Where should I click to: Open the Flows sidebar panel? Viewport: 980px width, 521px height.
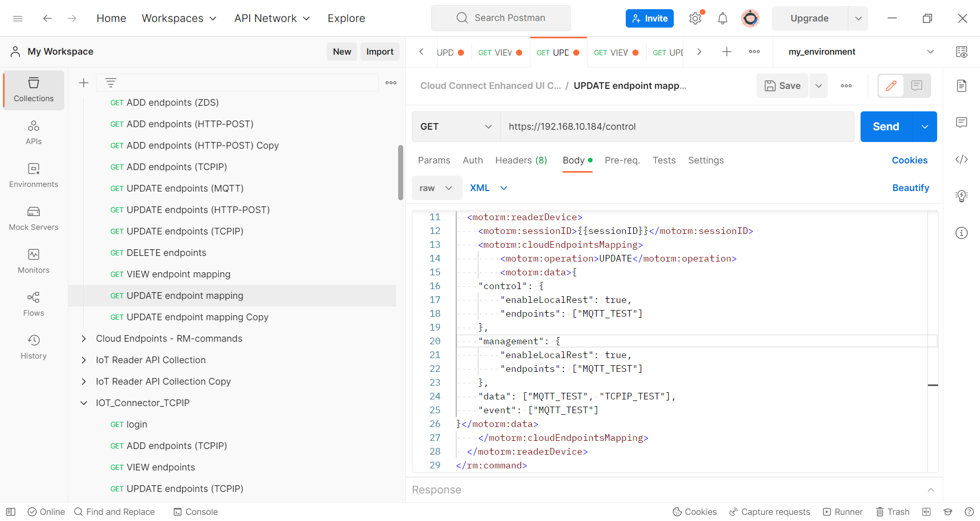pyautogui.click(x=34, y=304)
